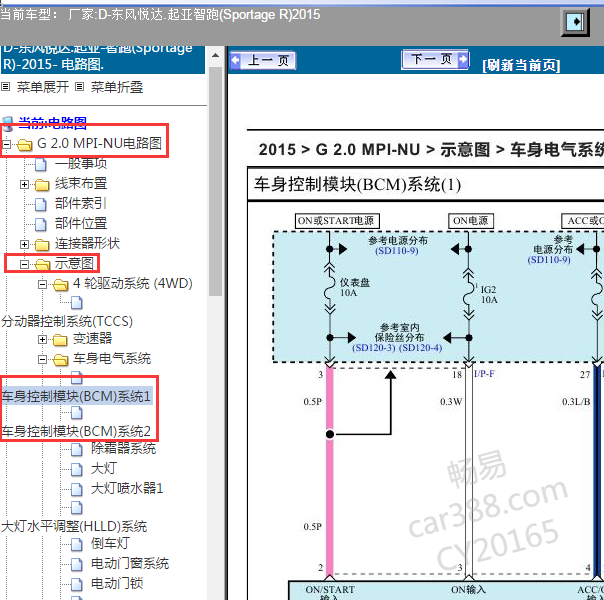Viewport: 604px width, 600px height.
Task: Click the left arrow icon on 上一页
Action: point(235,61)
